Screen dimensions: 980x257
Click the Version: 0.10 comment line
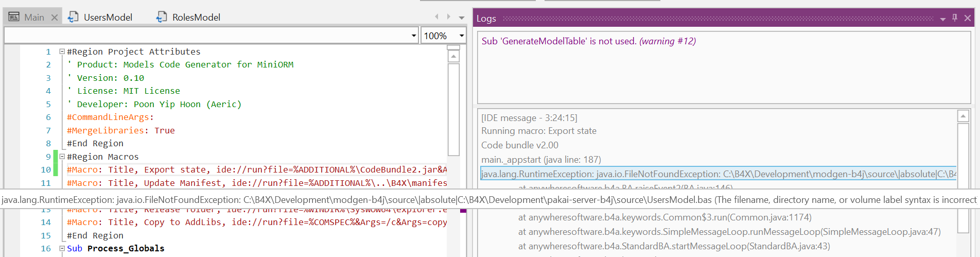pyautogui.click(x=106, y=78)
